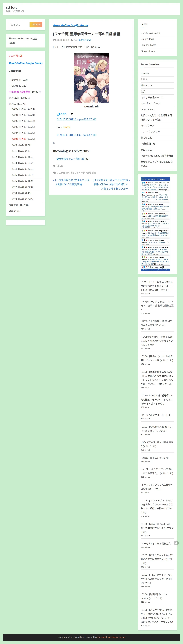Open the Popular Posts page
The width and height of the screenshot is (183, 644).
point(148,45)
